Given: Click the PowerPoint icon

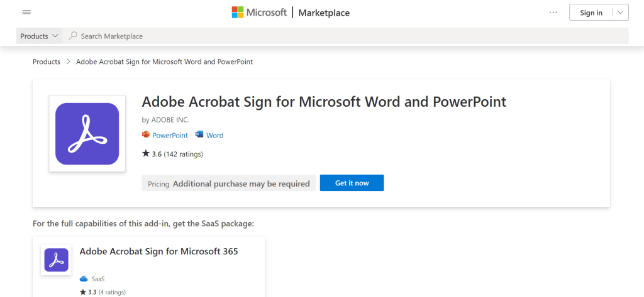Looking at the screenshot, I should [x=146, y=135].
